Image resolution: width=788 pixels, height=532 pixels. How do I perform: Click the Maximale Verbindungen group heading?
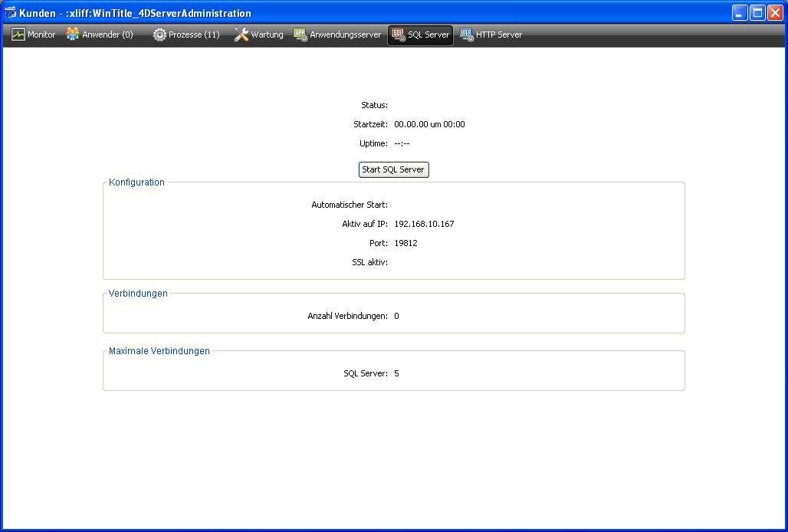(x=159, y=351)
